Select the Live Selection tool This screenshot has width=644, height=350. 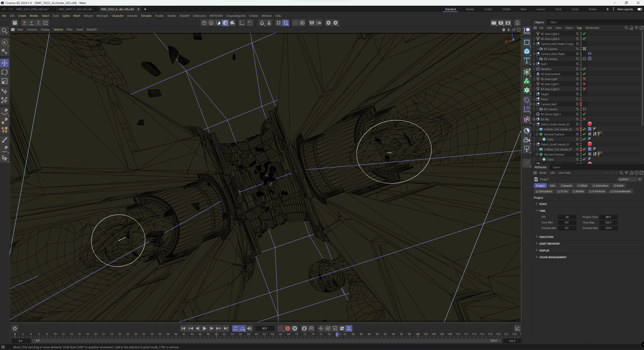(x=5, y=42)
